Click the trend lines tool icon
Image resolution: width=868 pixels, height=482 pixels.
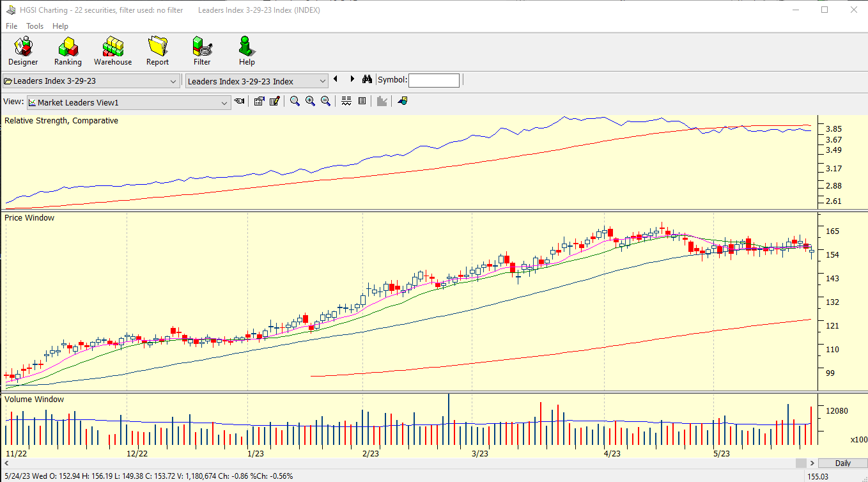[346, 101]
